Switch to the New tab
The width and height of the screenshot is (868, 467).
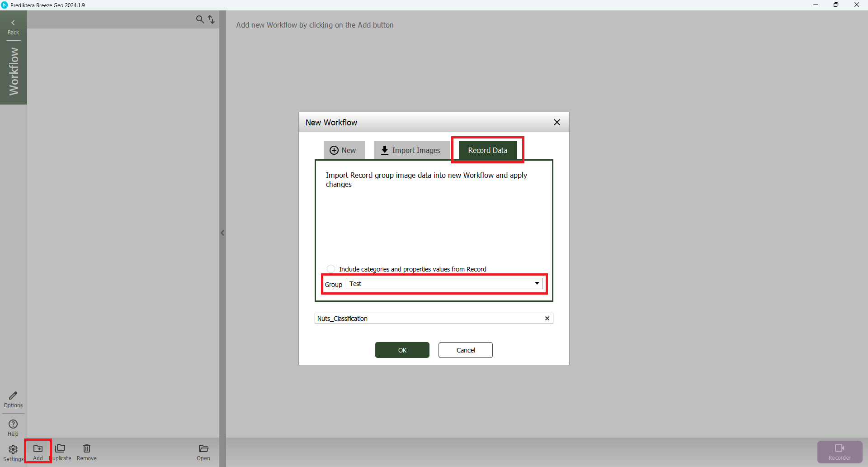[x=344, y=150]
